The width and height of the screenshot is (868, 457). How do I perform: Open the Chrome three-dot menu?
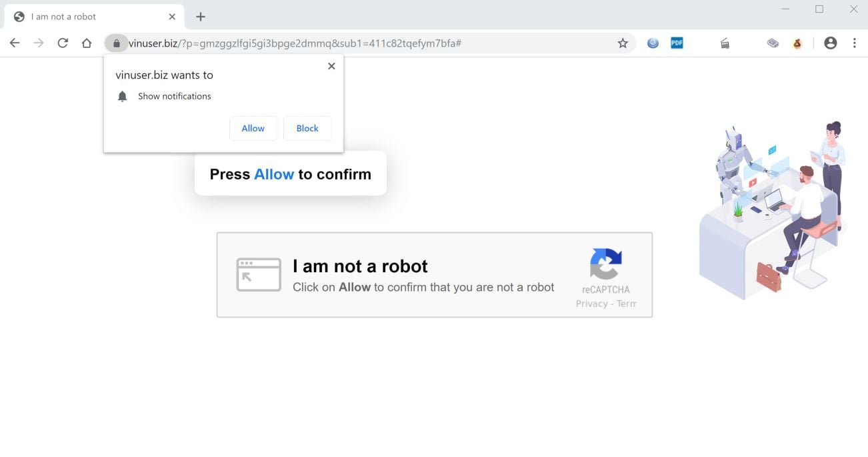point(855,43)
